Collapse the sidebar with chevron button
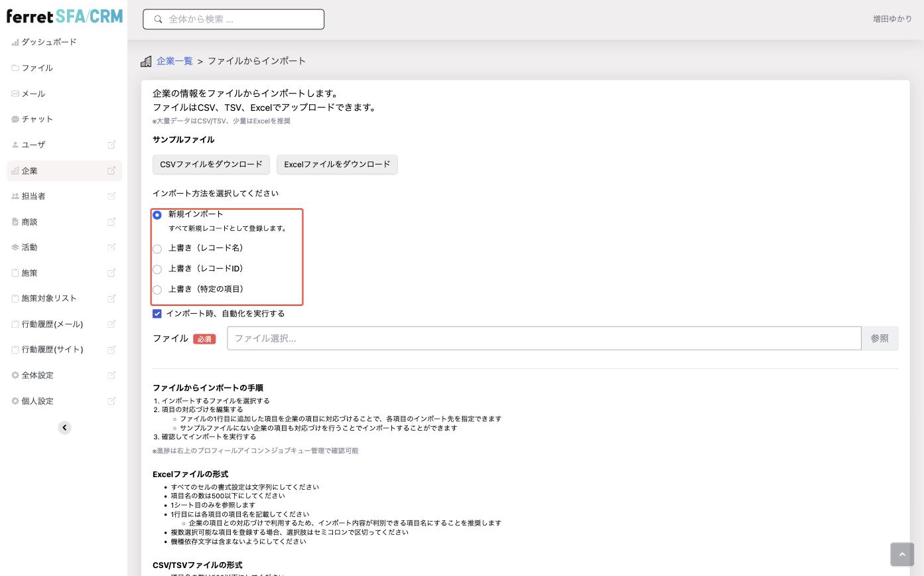This screenshot has height=576, width=924. tap(64, 427)
